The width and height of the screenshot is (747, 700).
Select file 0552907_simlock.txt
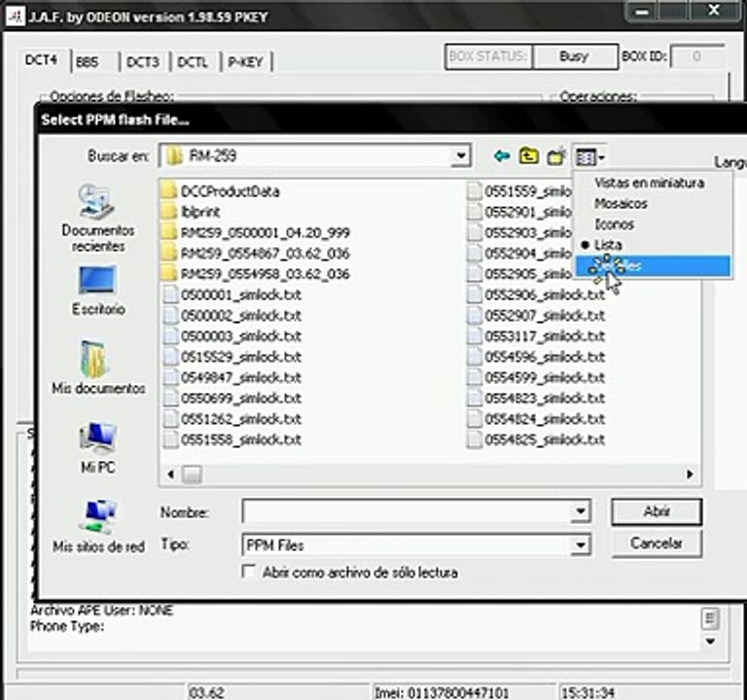(x=536, y=316)
